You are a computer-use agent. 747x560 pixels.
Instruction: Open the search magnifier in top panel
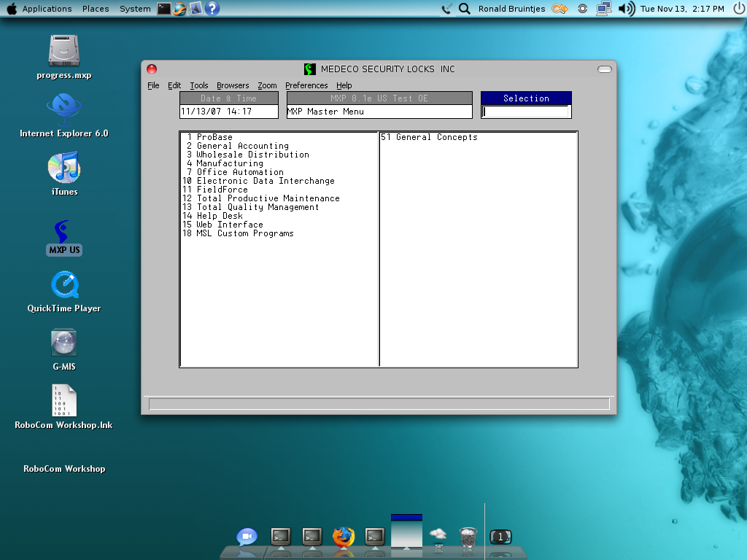[465, 9]
